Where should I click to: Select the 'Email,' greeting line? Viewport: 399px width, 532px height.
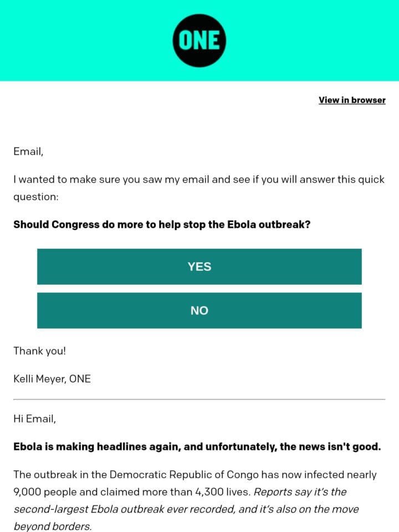point(28,151)
